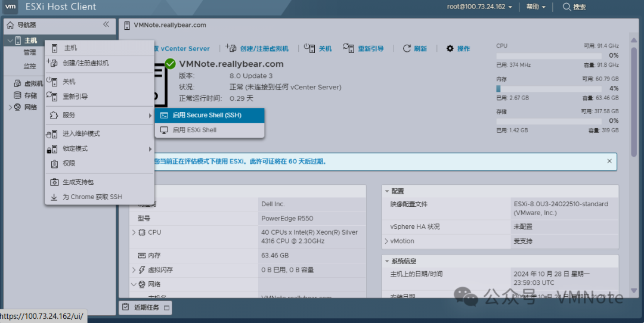Click the ESXi Shell monitor icon in the submenu
644x323 pixels.
click(x=165, y=130)
